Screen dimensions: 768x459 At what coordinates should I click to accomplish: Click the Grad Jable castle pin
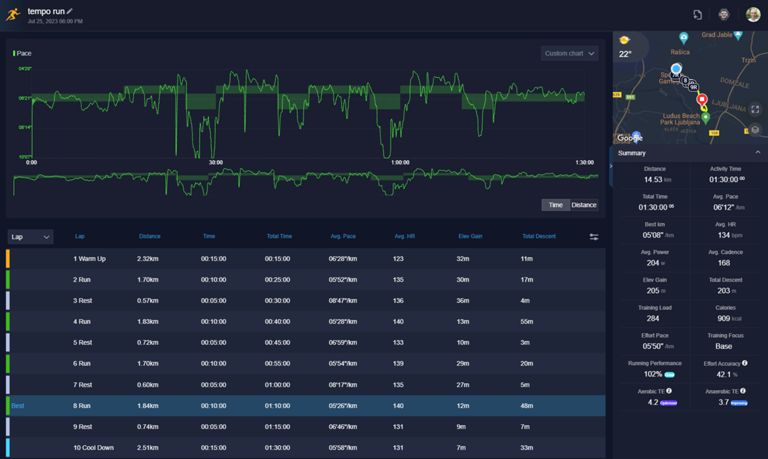point(738,35)
